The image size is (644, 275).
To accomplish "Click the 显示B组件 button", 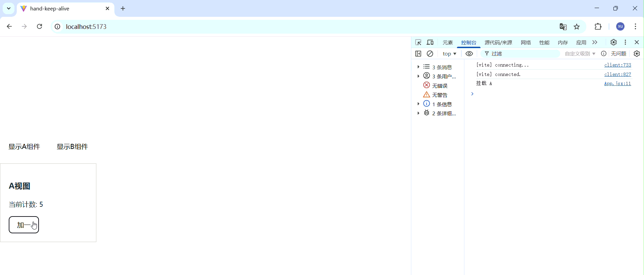I will [72, 147].
